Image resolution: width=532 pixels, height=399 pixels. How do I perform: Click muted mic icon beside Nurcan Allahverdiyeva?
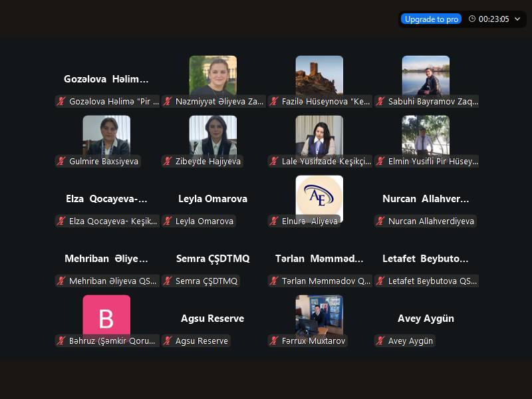click(380, 221)
